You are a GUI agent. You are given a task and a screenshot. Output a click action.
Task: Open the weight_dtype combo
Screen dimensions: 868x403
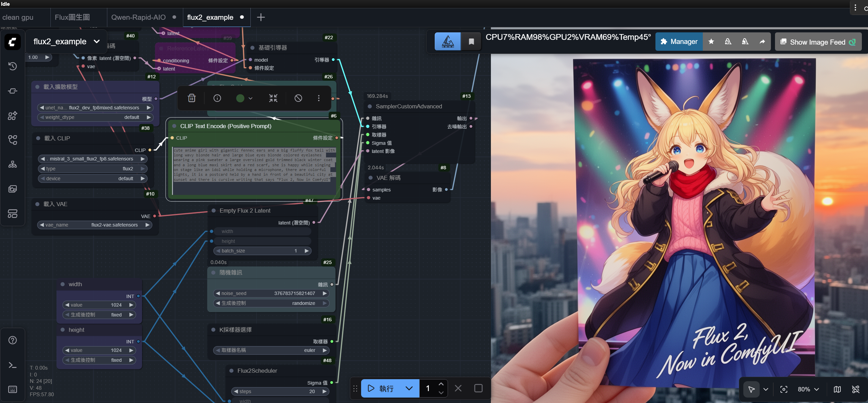(x=95, y=117)
